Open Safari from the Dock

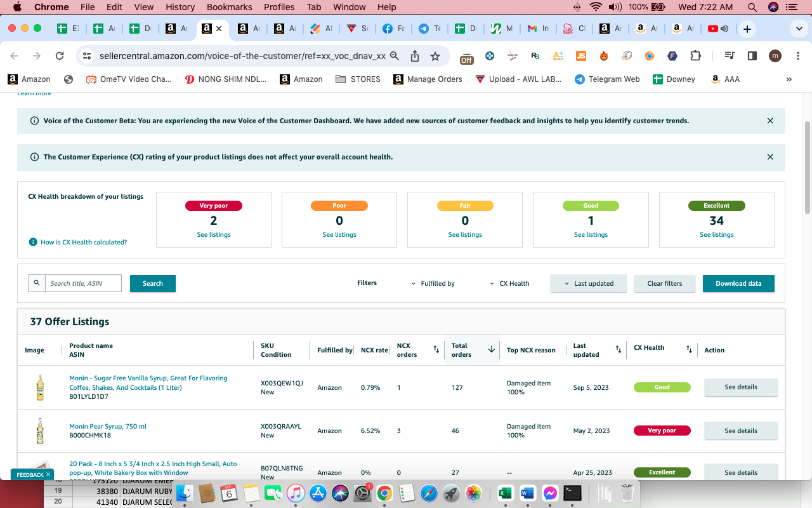429,493
